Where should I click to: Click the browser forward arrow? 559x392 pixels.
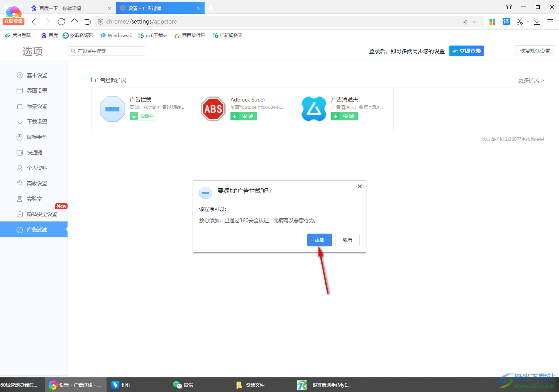48,22
